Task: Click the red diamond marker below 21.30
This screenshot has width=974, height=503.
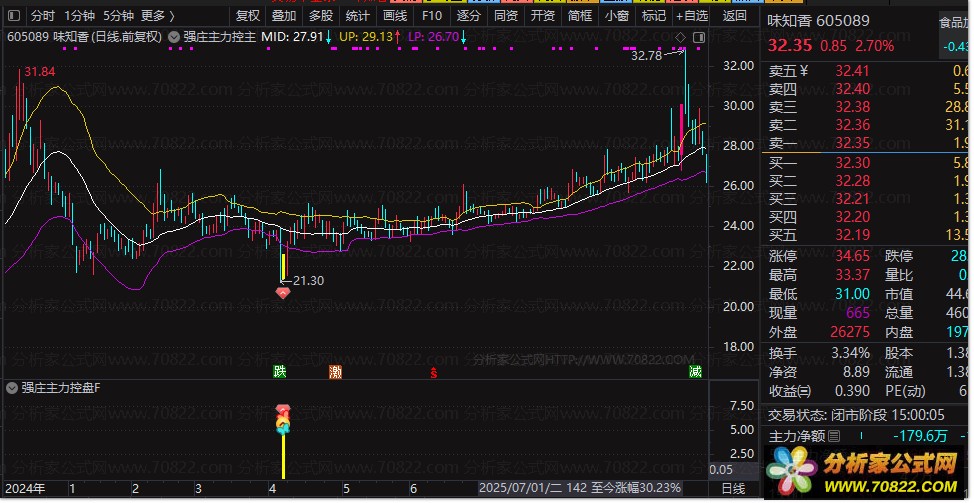Action: tap(283, 293)
